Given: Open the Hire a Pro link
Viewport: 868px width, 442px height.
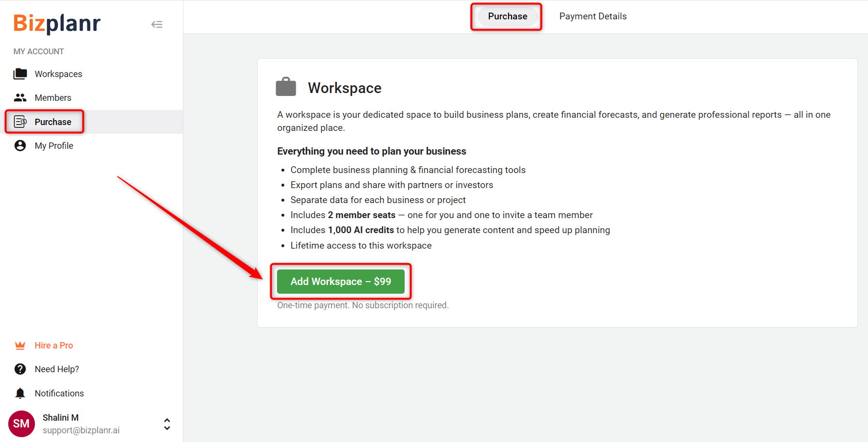Looking at the screenshot, I should pyautogui.click(x=54, y=346).
